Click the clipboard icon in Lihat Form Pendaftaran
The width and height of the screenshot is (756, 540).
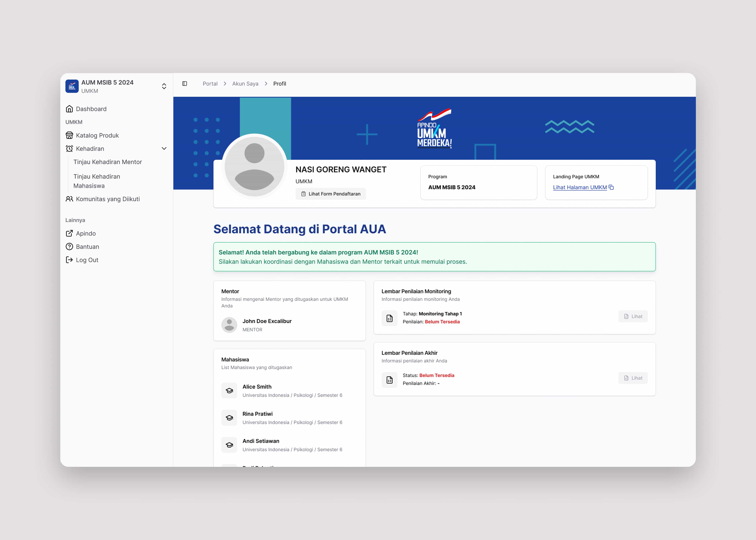303,194
